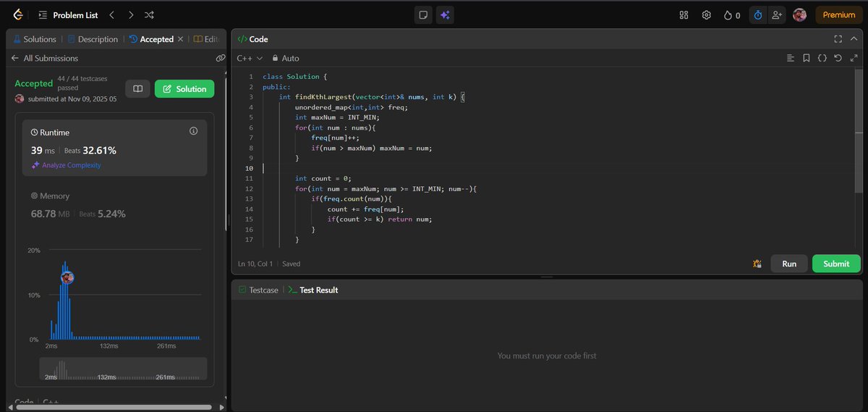This screenshot has height=412, width=868.
Task: Close the Accepted tab
Action: (180, 39)
